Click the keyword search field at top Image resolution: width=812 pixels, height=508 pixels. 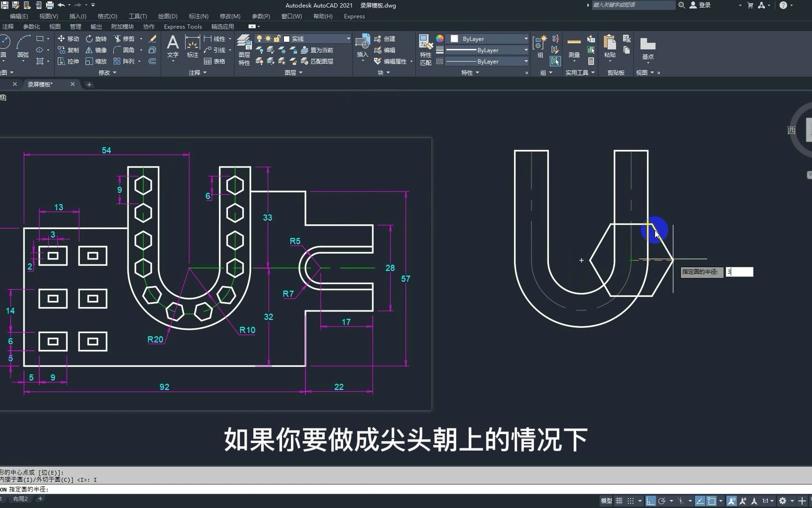[633, 5]
